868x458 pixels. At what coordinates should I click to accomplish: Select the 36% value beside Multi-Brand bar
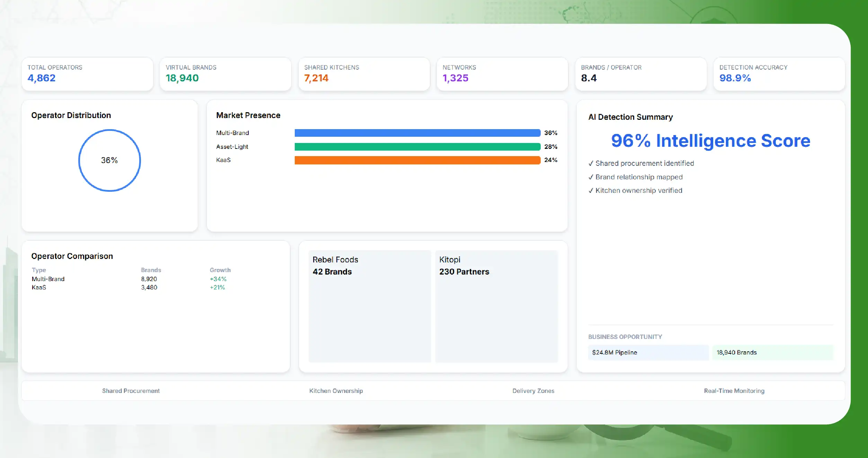[x=551, y=133]
